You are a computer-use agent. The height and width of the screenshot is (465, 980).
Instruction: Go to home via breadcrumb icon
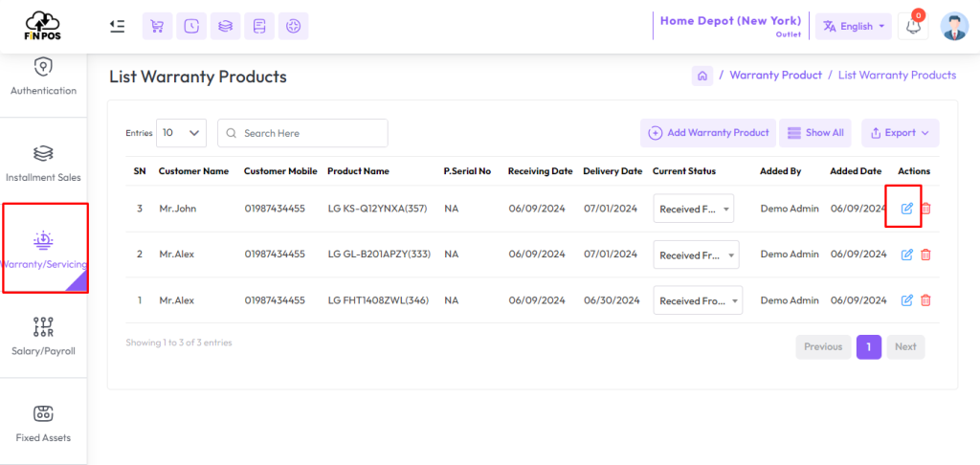[x=702, y=76]
